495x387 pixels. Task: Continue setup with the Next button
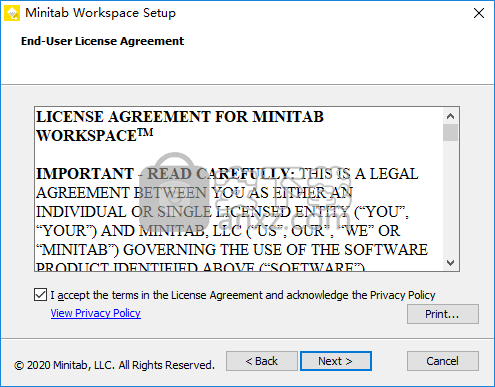click(336, 361)
